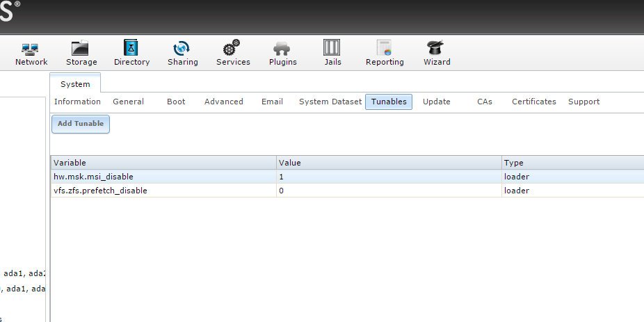This screenshot has width=644, height=322.
Task: Select the hw.msk.msi_disable row
Action: tap(348, 177)
